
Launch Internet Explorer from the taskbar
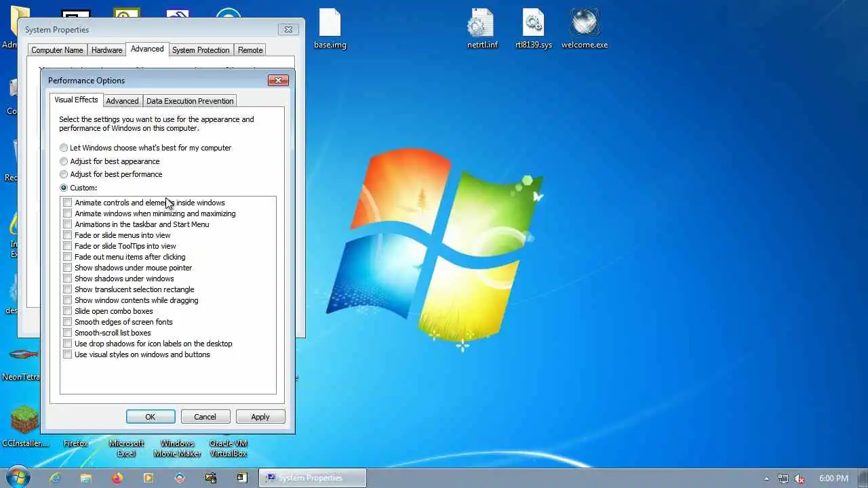point(54,478)
